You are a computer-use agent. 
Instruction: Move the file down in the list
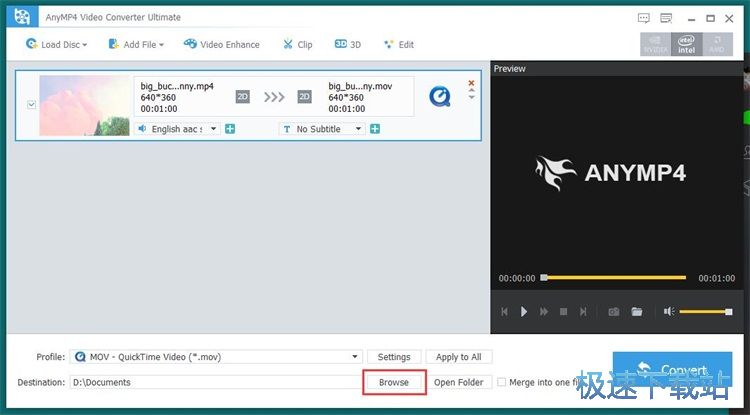tap(472, 97)
